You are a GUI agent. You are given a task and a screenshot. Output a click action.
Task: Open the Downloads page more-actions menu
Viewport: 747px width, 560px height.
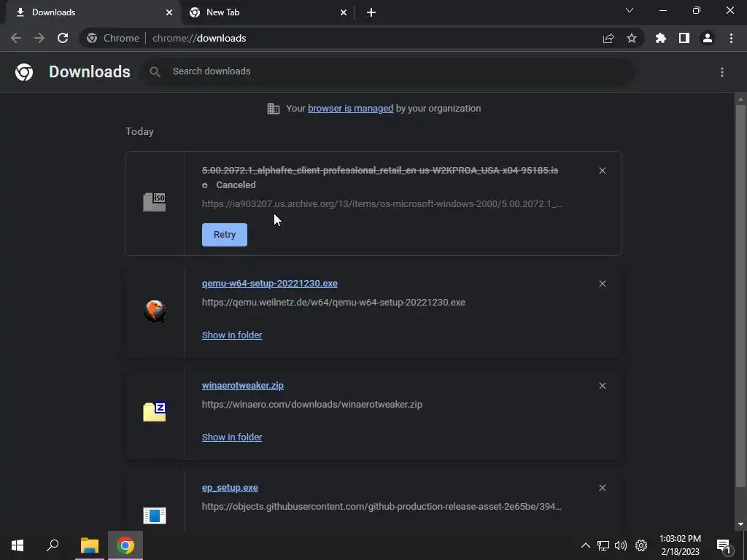(x=722, y=72)
